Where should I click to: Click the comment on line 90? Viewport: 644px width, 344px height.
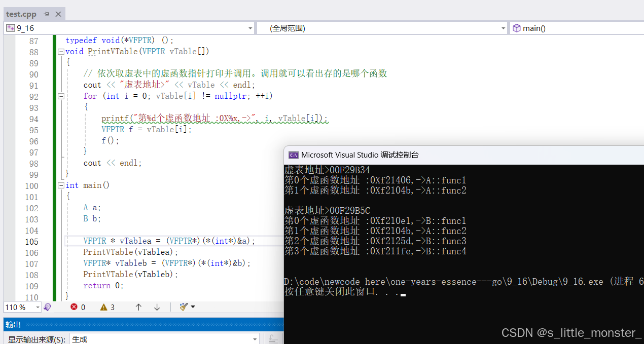(x=235, y=73)
